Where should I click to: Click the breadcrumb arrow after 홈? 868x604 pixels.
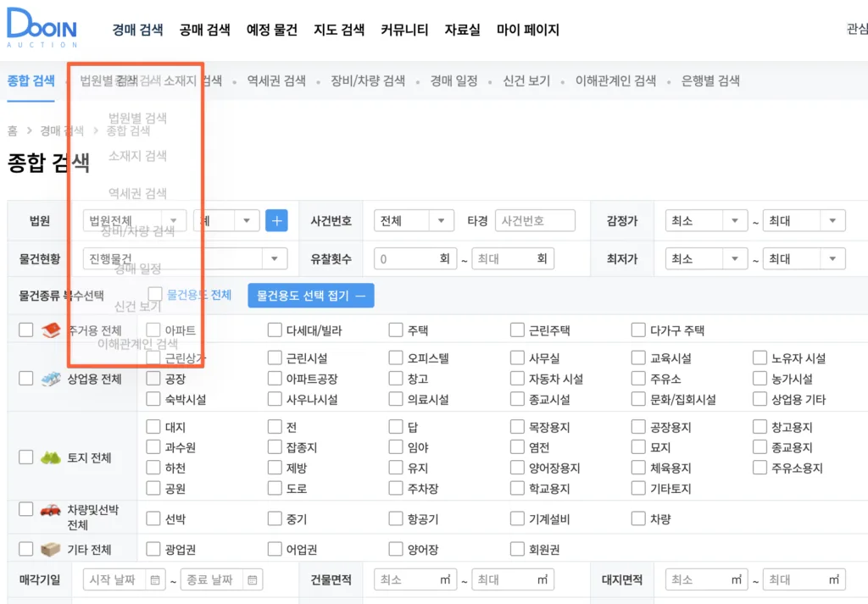click(x=29, y=130)
